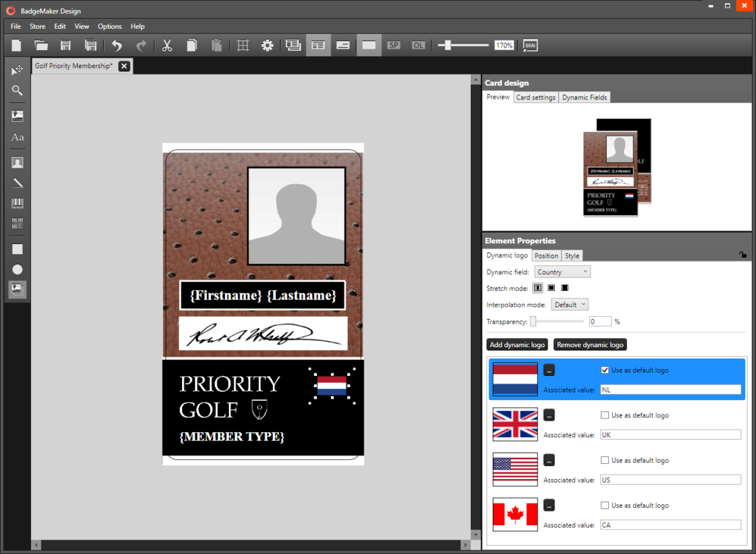This screenshot has height=554, width=756.
Task: Select the Barcode tool
Action: (x=17, y=203)
